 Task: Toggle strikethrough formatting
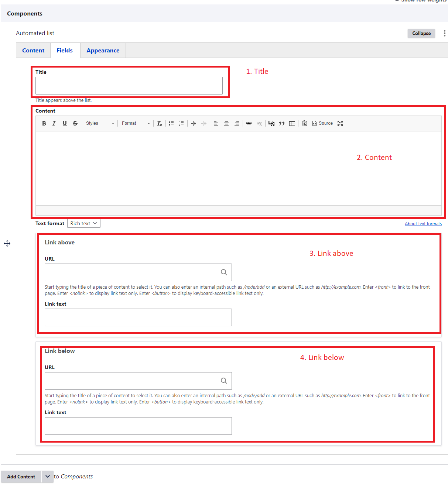(x=75, y=123)
